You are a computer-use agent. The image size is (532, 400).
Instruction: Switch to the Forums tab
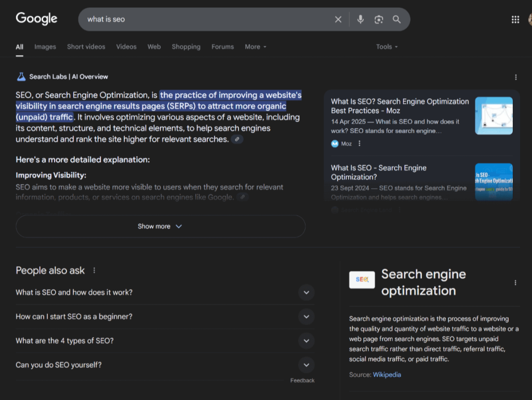coord(222,47)
